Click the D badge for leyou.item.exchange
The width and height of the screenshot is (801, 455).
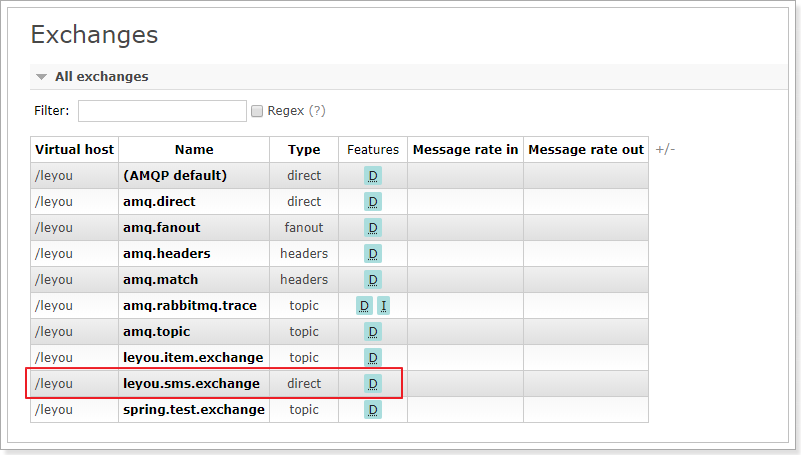[373, 358]
